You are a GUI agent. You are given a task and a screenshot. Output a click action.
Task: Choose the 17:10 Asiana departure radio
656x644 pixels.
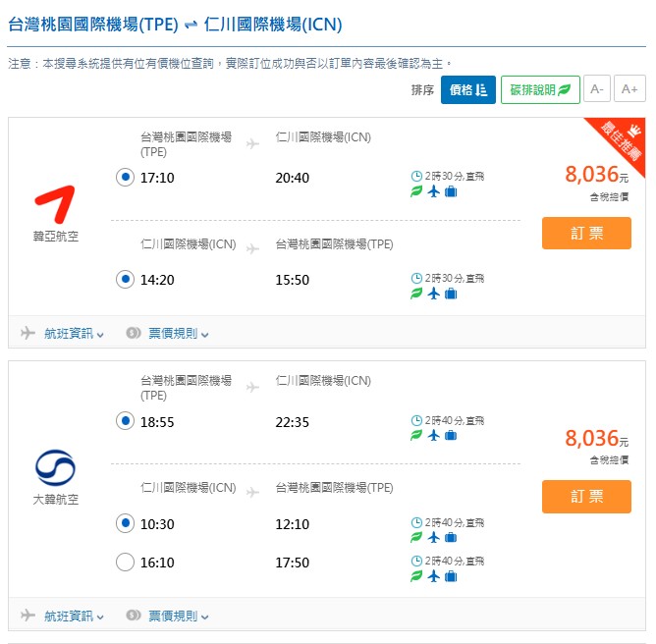[125, 178]
